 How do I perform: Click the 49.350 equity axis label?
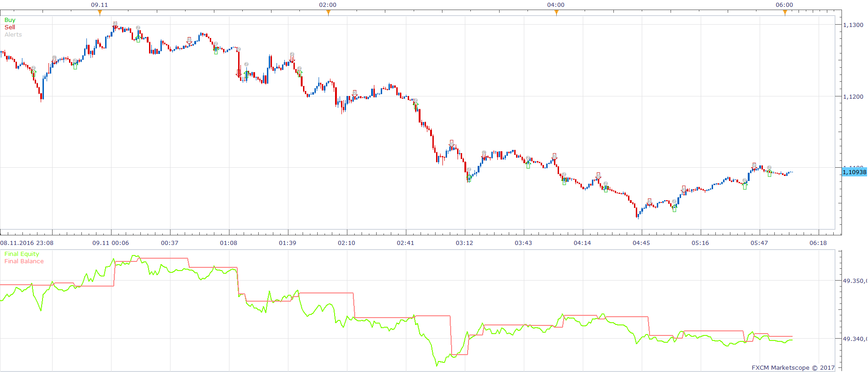pos(855,281)
